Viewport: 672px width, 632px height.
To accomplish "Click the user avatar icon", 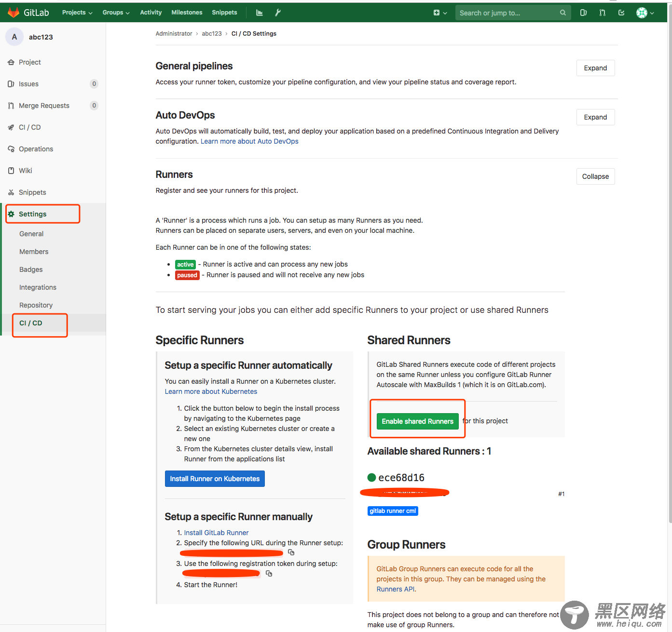I will tap(642, 13).
